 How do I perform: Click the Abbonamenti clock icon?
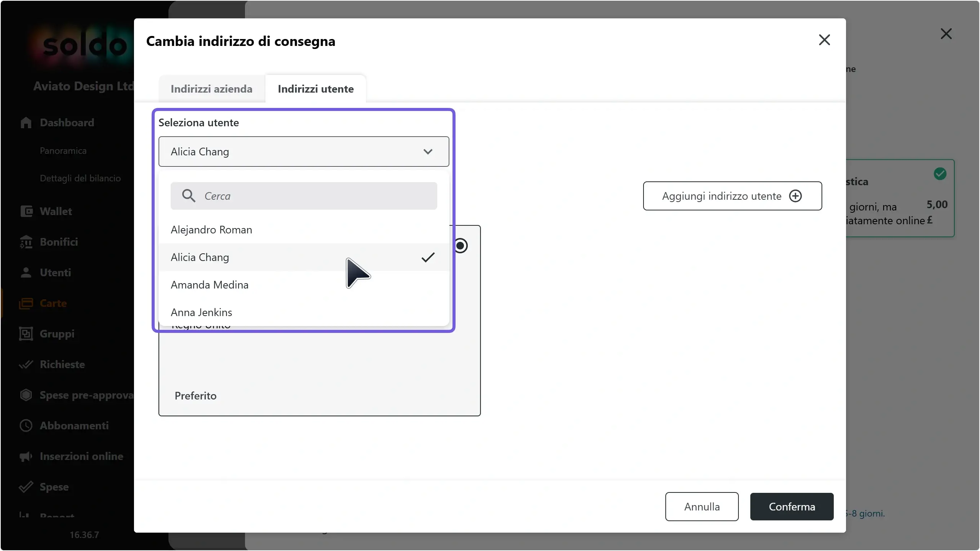(26, 425)
